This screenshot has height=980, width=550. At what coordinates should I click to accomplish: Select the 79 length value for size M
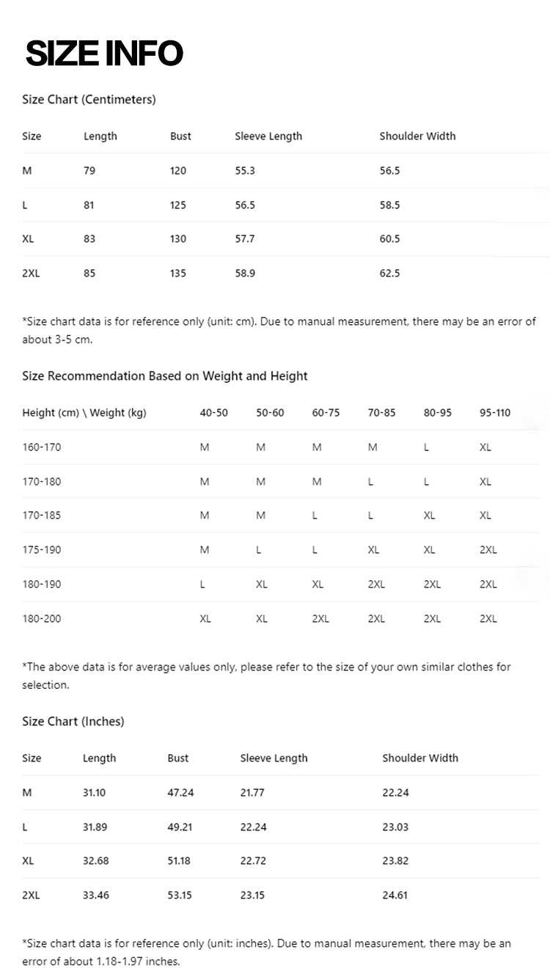[x=89, y=171]
